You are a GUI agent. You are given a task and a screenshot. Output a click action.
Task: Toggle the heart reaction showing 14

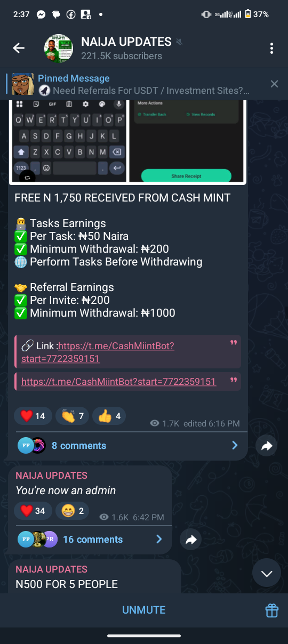click(33, 416)
